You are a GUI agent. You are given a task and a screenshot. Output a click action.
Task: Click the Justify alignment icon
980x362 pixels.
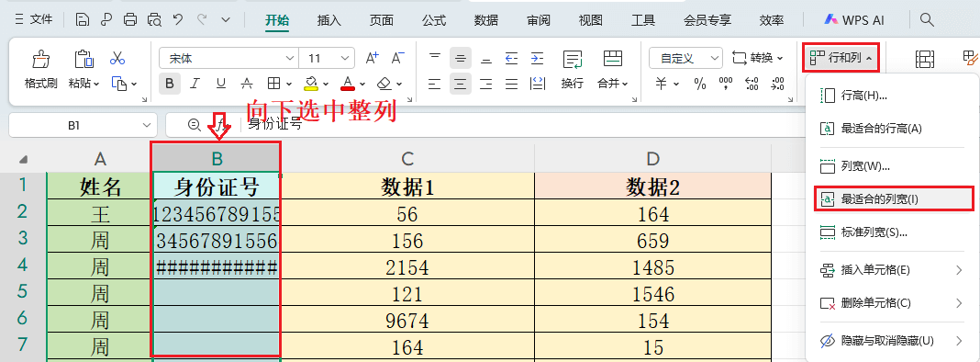(511, 84)
